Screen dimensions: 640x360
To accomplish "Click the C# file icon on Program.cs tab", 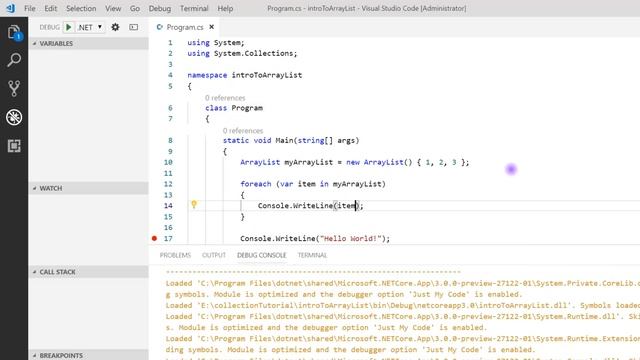I will (x=160, y=27).
